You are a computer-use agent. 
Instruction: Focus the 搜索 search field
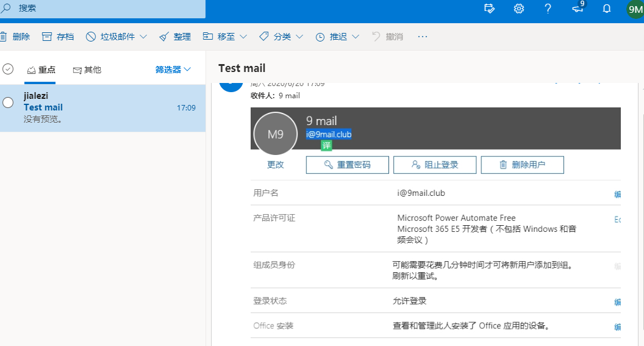click(102, 8)
